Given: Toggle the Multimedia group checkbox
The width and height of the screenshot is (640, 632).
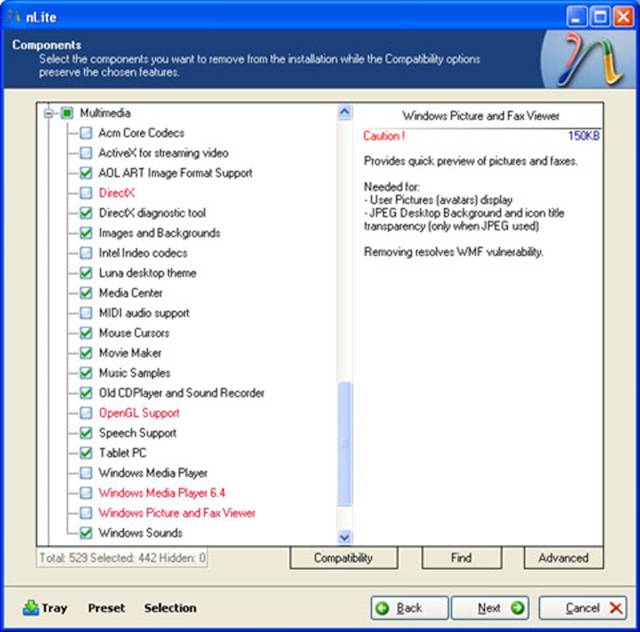Looking at the screenshot, I should point(67,113).
